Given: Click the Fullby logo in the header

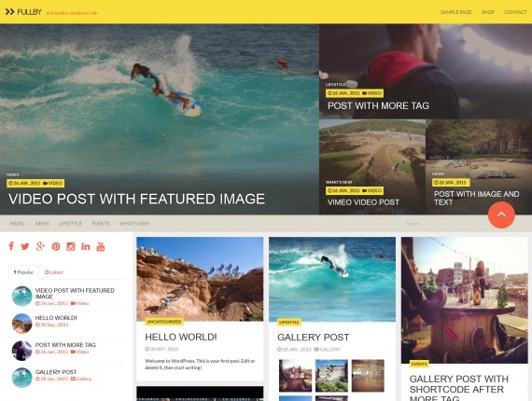Looking at the screenshot, I should click(x=23, y=12).
